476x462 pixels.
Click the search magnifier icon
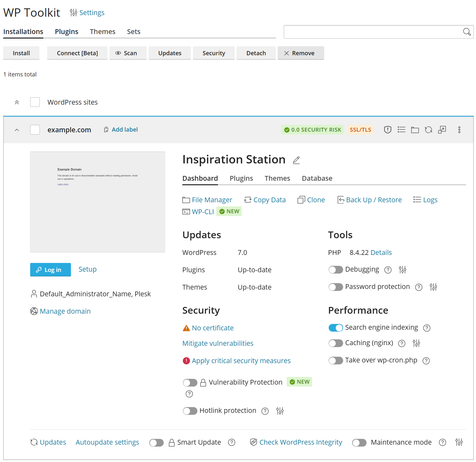tap(467, 32)
